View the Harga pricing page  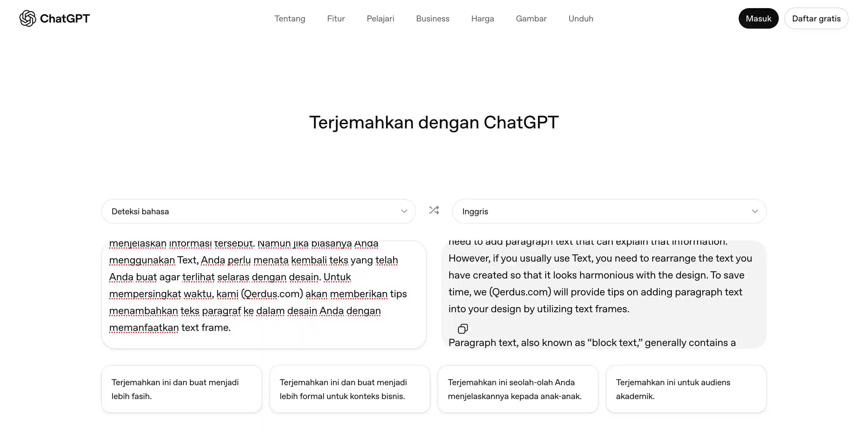483,18
